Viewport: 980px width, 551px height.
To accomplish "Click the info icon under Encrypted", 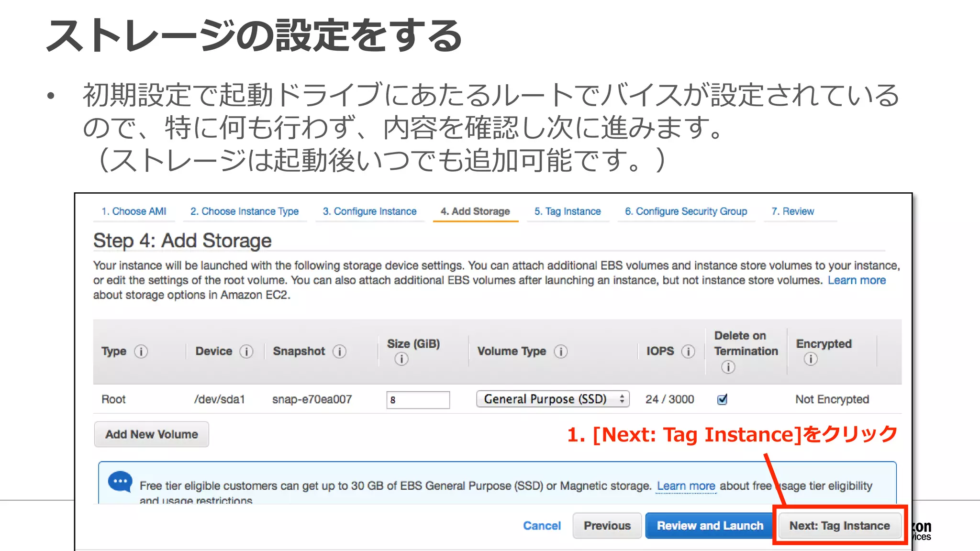I will coord(810,359).
